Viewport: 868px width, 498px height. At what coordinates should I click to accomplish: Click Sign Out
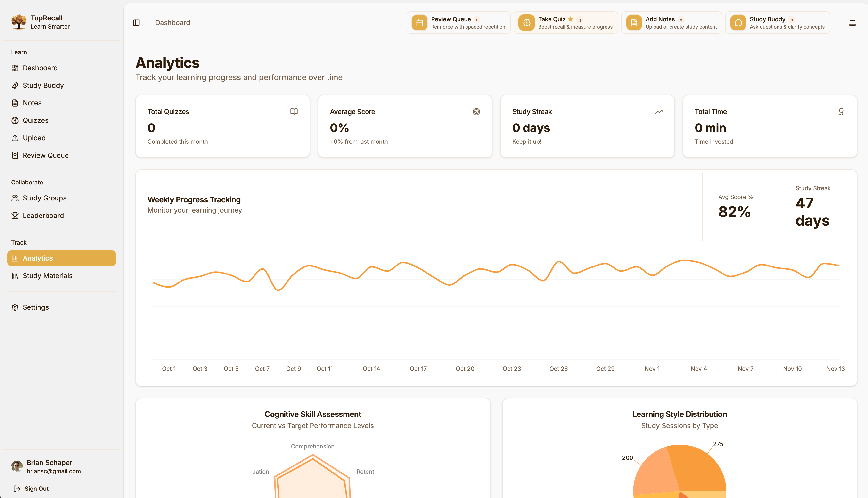(x=31, y=489)
